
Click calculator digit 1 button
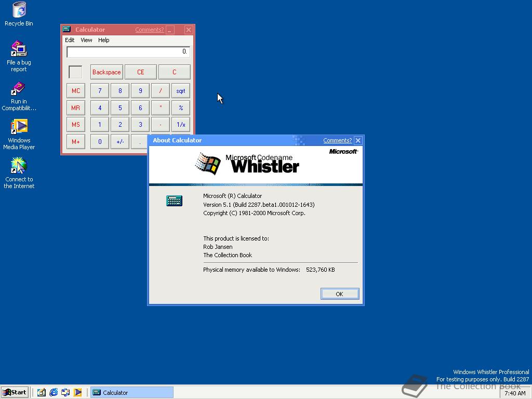100,125
